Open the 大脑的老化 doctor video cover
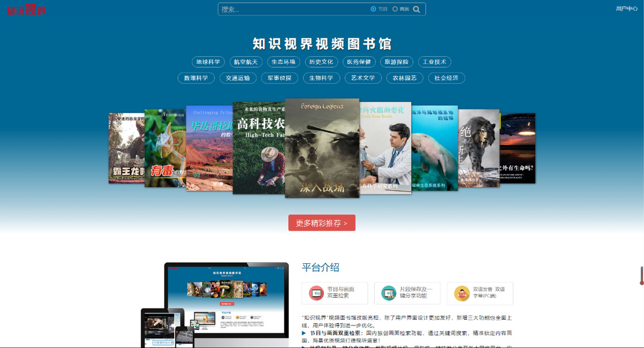 (385, 148)
